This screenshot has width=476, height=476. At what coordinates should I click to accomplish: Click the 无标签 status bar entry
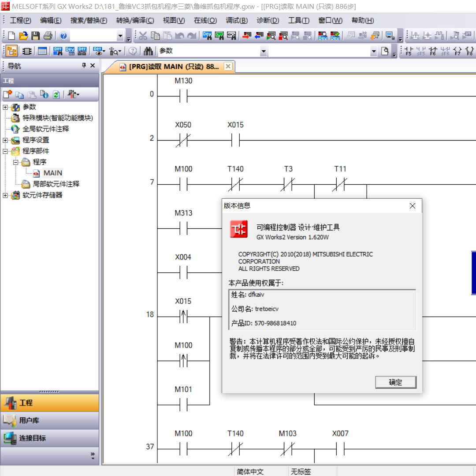[301, 472]
